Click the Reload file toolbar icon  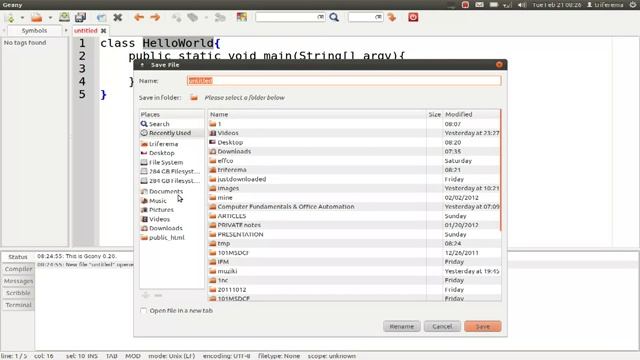coord(101,18)
